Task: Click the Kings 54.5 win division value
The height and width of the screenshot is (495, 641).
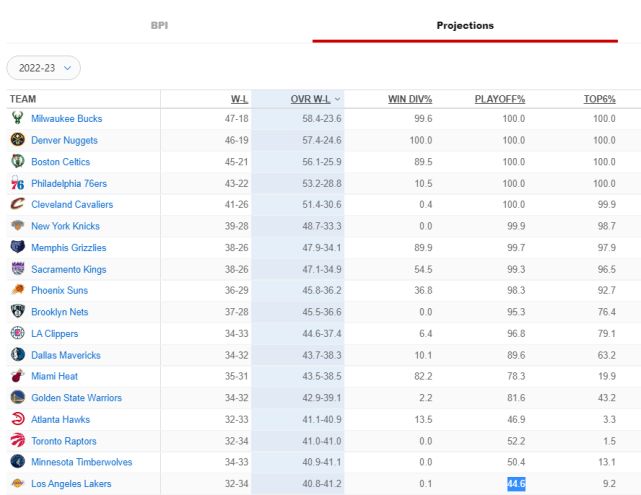Action: (423, 269)
